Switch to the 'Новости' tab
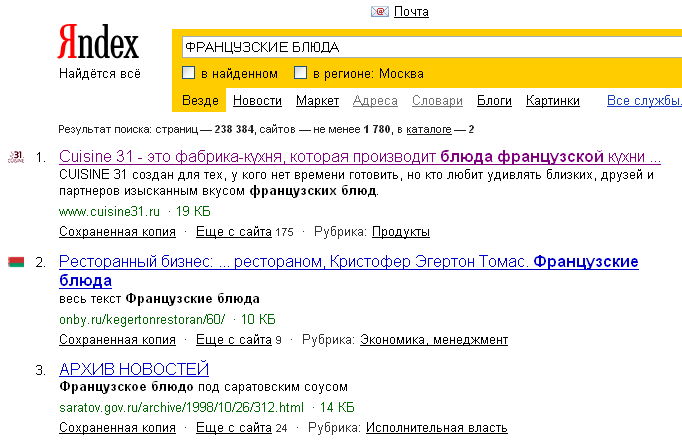Screen dimensions: 682x440 click(257, 100)
